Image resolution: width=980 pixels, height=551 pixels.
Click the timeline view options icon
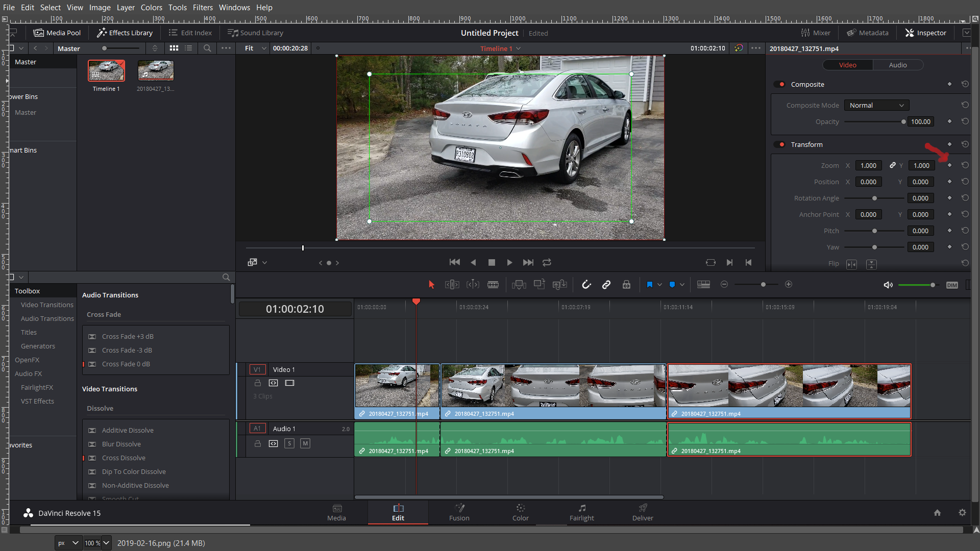pos(703,285)
